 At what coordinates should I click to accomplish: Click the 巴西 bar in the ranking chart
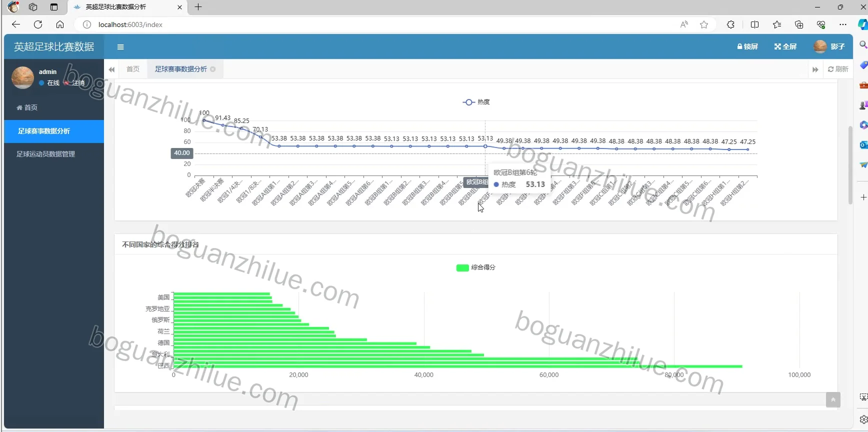click(x=458, y=366)
